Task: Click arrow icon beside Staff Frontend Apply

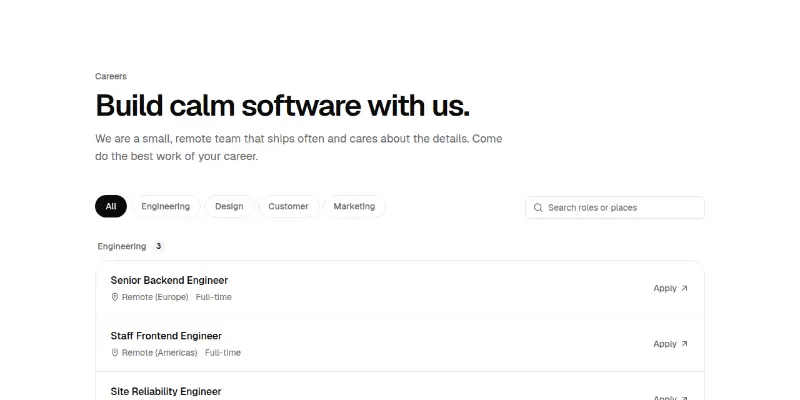Action: (x=684, y=344)
